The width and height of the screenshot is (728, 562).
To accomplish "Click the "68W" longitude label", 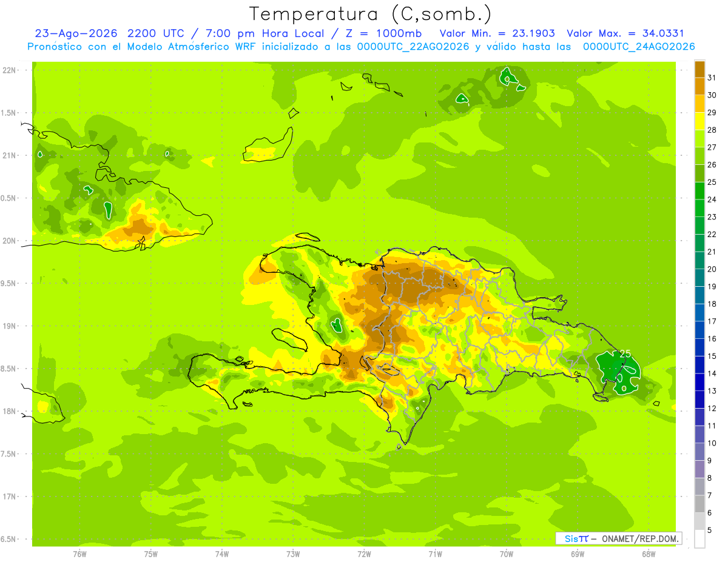I will pyautogui.click(x=649, y=554).
